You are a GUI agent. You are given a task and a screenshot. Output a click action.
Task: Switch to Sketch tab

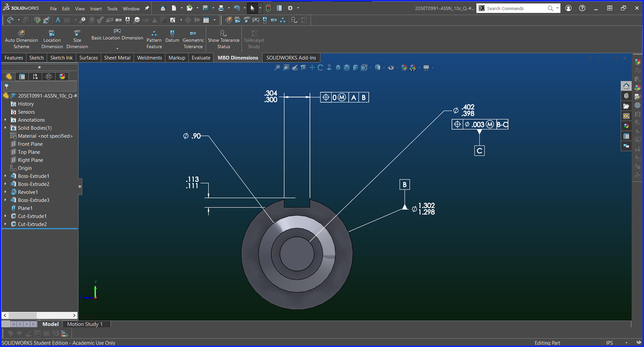[x=36, y=58]
